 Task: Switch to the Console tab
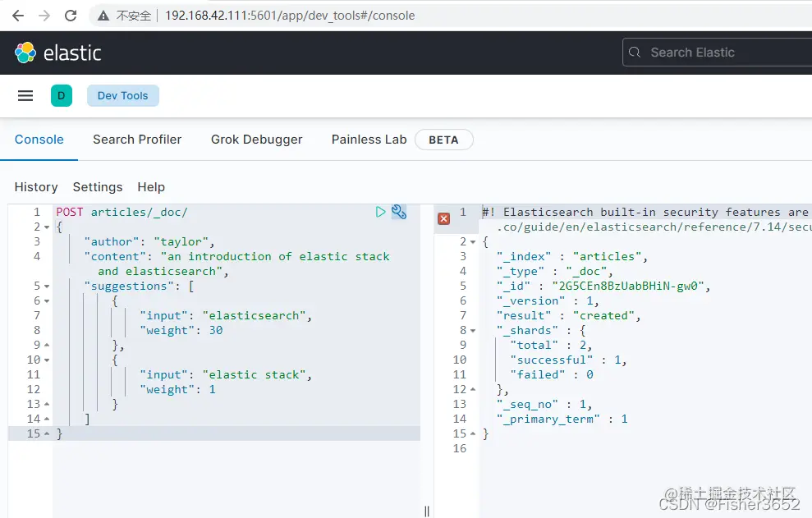coord(39,140)
